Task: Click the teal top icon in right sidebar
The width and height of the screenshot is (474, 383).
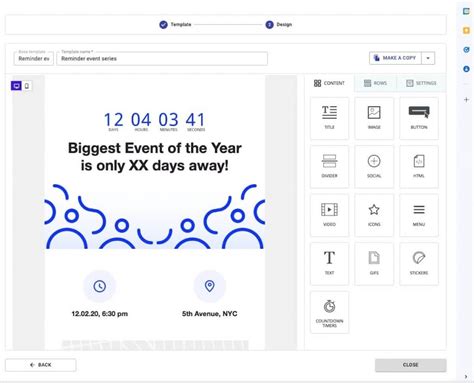Action: (466, 11)
